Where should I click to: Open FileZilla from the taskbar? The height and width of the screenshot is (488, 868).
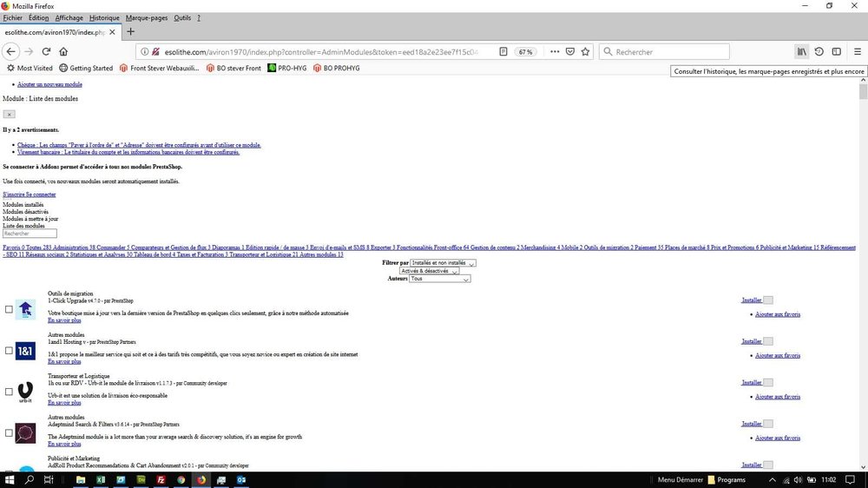coord(161,479)
